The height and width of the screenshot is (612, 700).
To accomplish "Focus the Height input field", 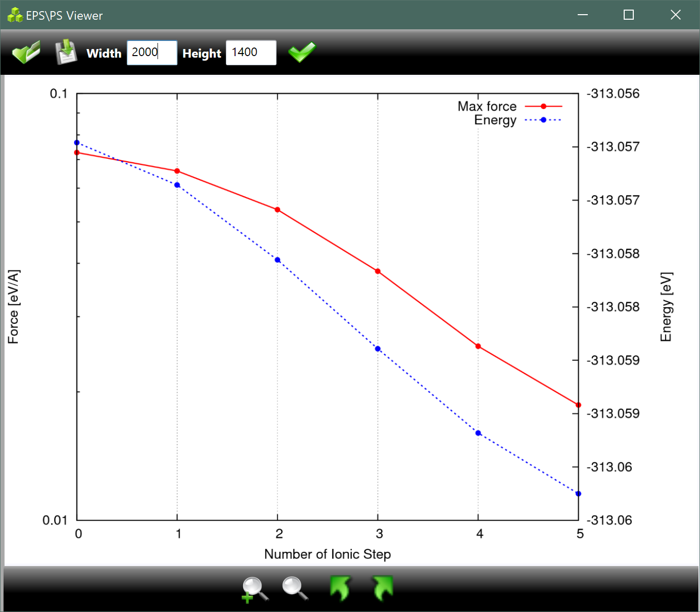I will pyautogui.click(x=251, y=53).
